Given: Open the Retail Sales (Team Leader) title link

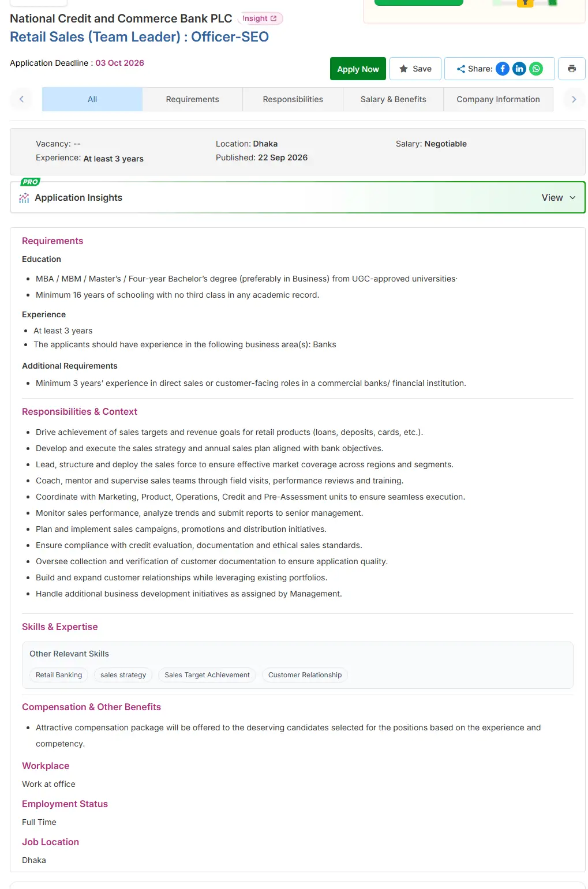Looking at the screenshot, I should coord(140,37).
